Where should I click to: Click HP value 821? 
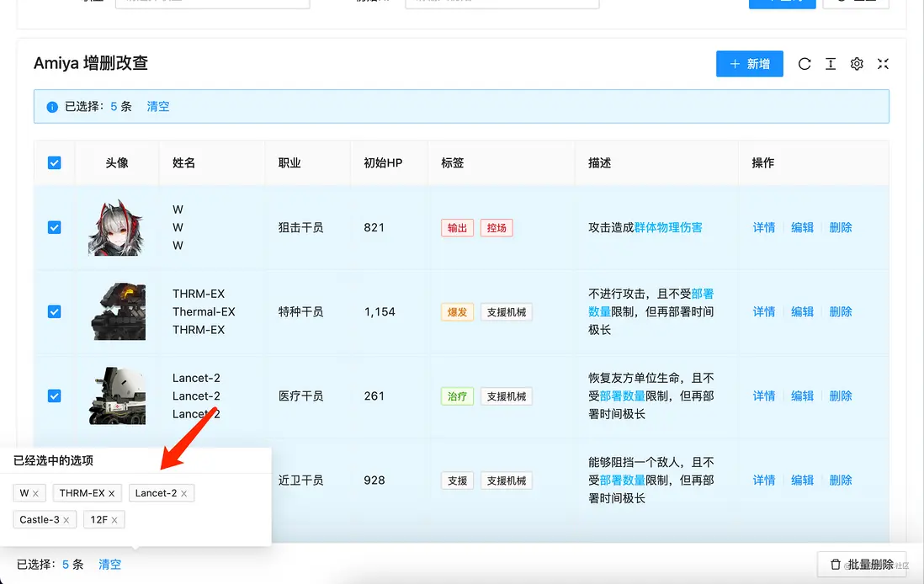click(374, 227)
